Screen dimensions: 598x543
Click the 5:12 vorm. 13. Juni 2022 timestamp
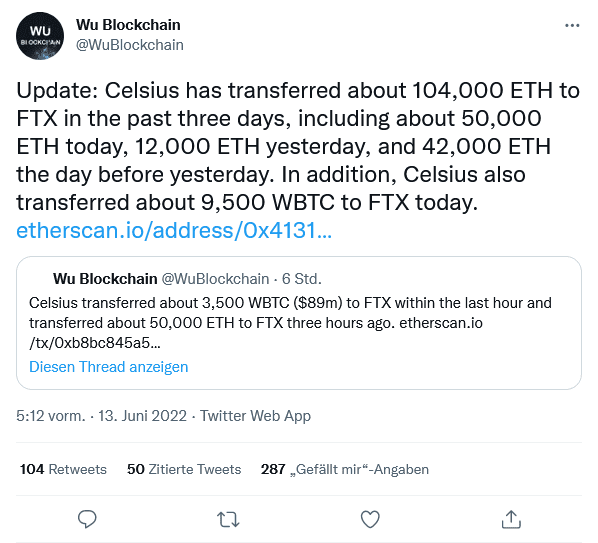pos(101,416)
